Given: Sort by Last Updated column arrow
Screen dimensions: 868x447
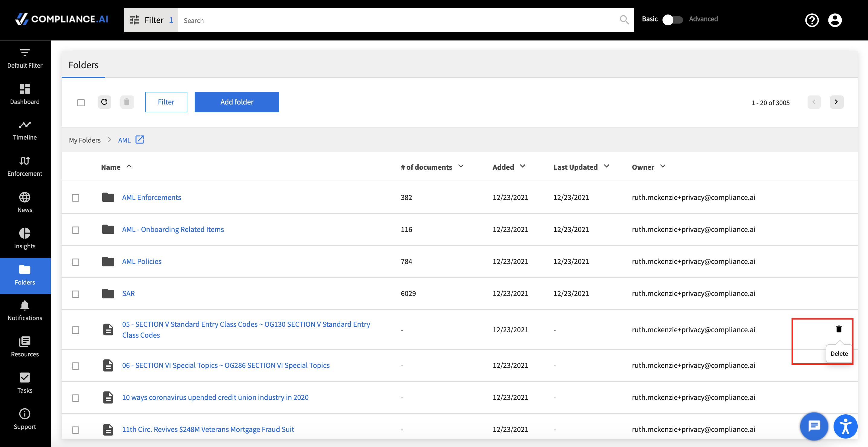Looking at the screenshot, I should click(607, 166).
